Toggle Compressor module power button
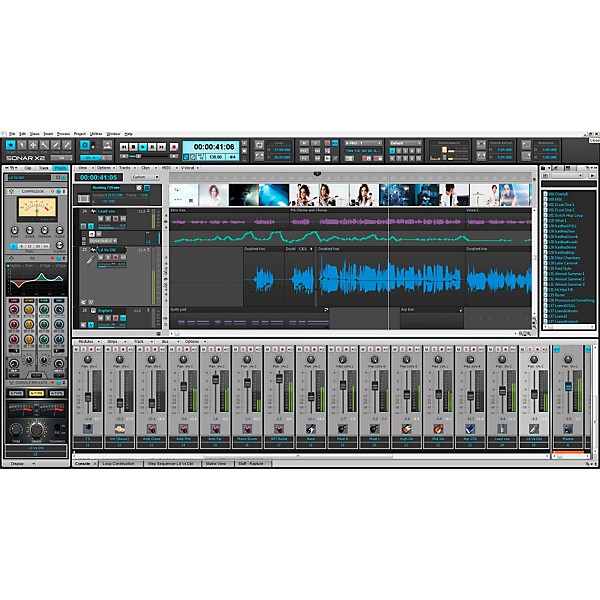Viewport: 600px width, 600px height. (59, 191)
